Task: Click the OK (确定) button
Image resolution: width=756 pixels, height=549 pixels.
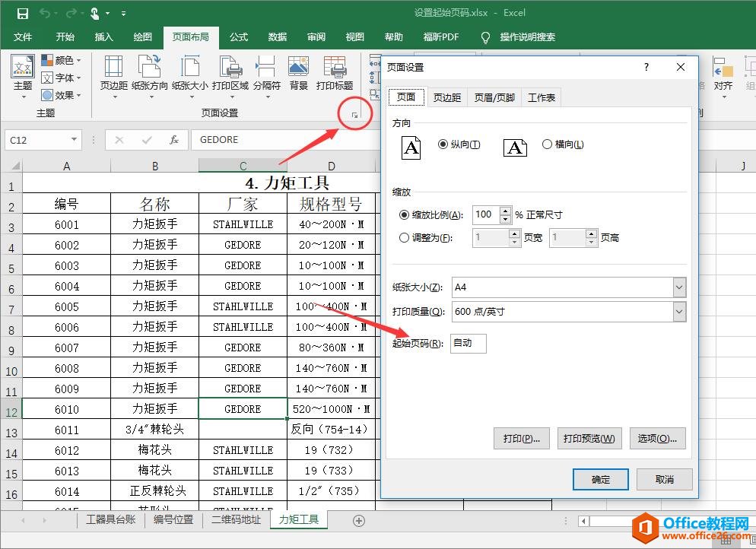Action: point(600,480)
